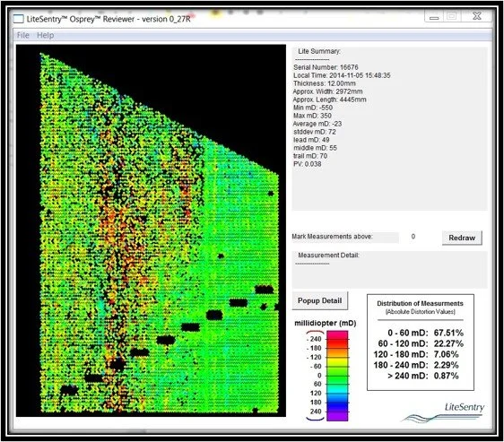Click the 'middle mD: 55' line
Image resolution: width=504 pixels, height=442 pixels.
315,148
